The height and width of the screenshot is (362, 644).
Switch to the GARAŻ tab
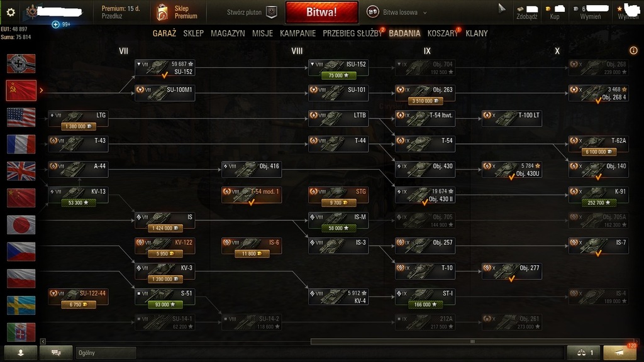(164, 33)
